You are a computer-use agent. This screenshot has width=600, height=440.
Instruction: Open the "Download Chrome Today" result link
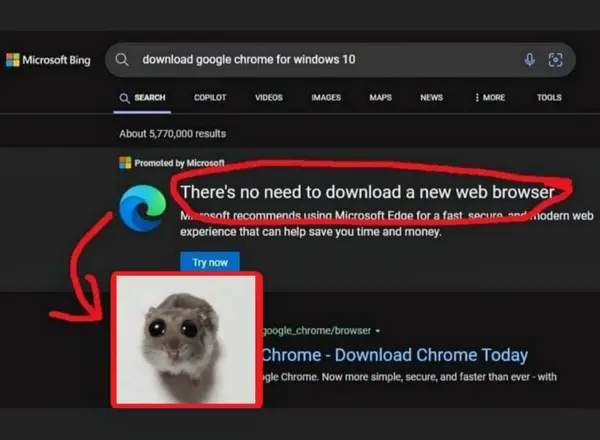pos(395,355)
